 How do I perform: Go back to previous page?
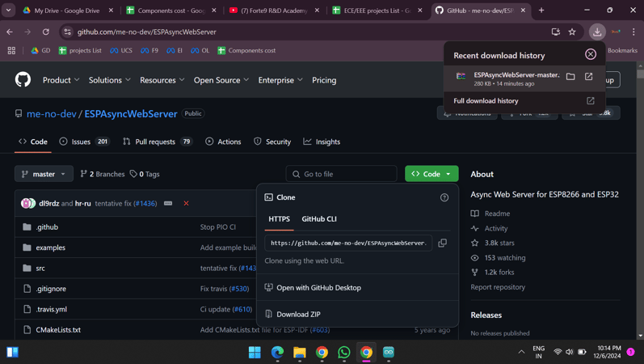tap(10, 32)
